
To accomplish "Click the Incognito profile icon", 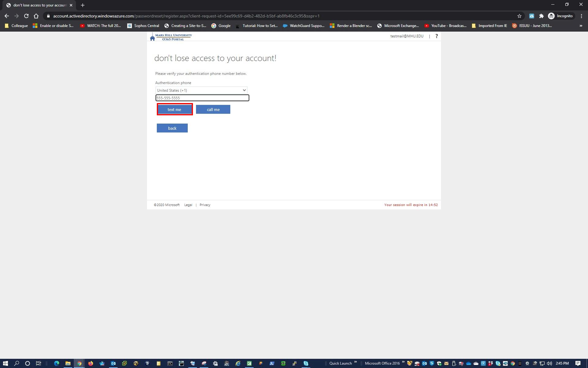I will (552, 16).
